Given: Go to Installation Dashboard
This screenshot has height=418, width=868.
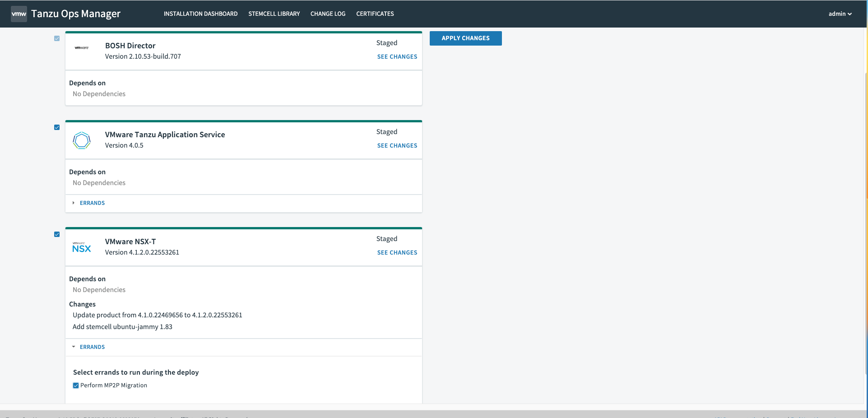Looking at the screenshot, I should [200, 14].
